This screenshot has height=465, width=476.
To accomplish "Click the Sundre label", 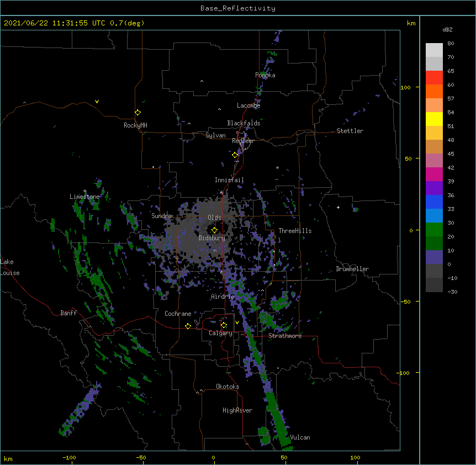I will (161, 216).
